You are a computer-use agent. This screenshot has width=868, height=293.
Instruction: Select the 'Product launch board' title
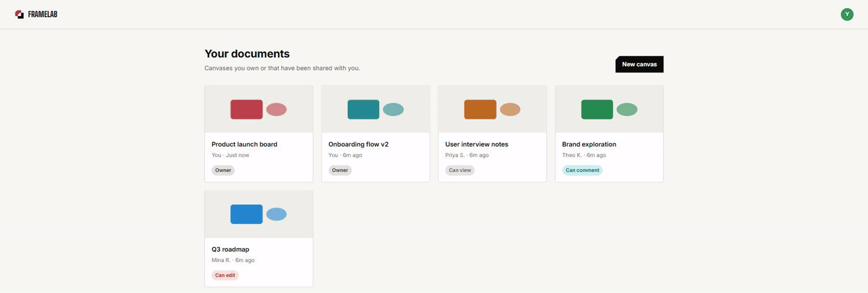pyautogui.click(x=244, y=145)
